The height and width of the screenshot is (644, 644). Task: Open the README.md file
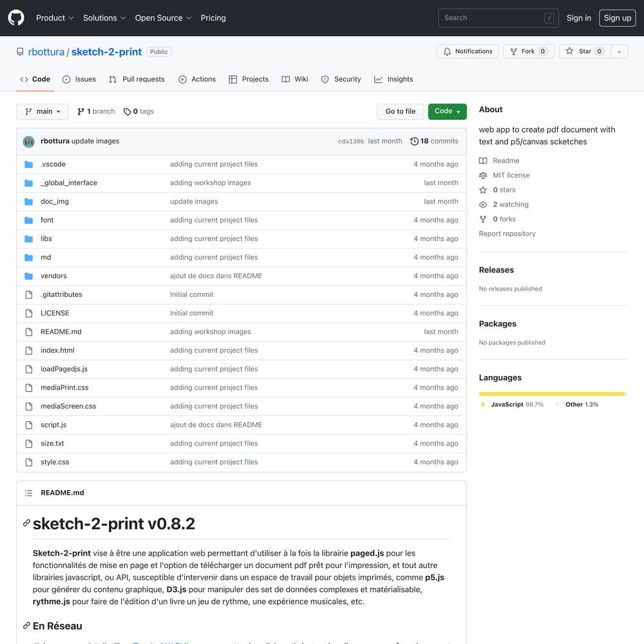click(61, 332)
